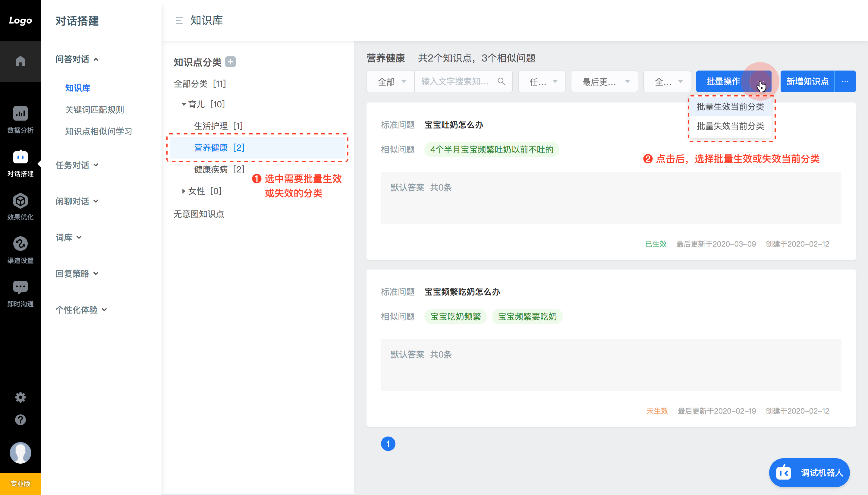868x495 pixels.
Task: Open the 任… filter dropdown
Action: tap(542, 81)
